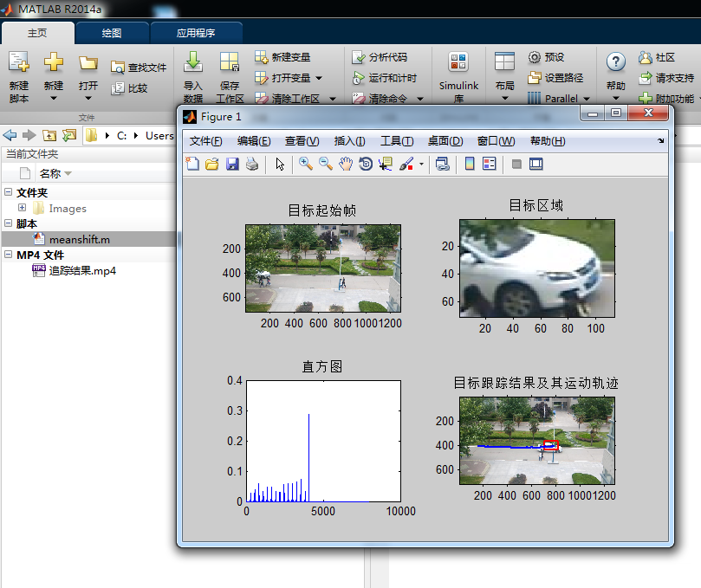The width and height of the screenshot is (701, 588).
Task: Click Save Figure floppy disk icon
Action: (x=232, y=164)
